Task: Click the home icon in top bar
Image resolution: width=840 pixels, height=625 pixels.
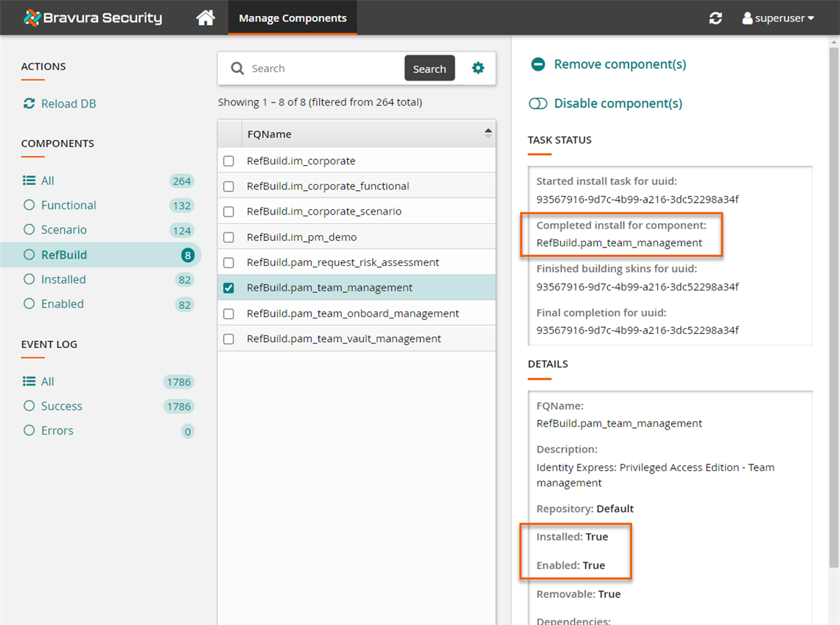Action: coord(206,18)
